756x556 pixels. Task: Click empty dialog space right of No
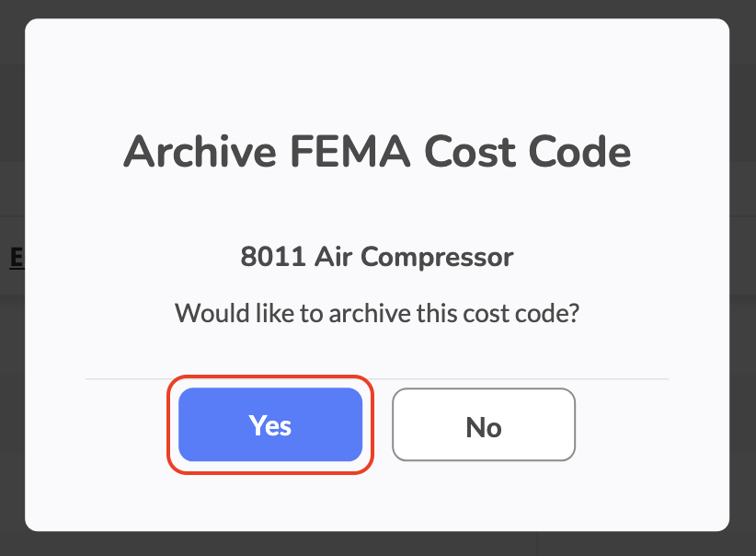point(644,424)
